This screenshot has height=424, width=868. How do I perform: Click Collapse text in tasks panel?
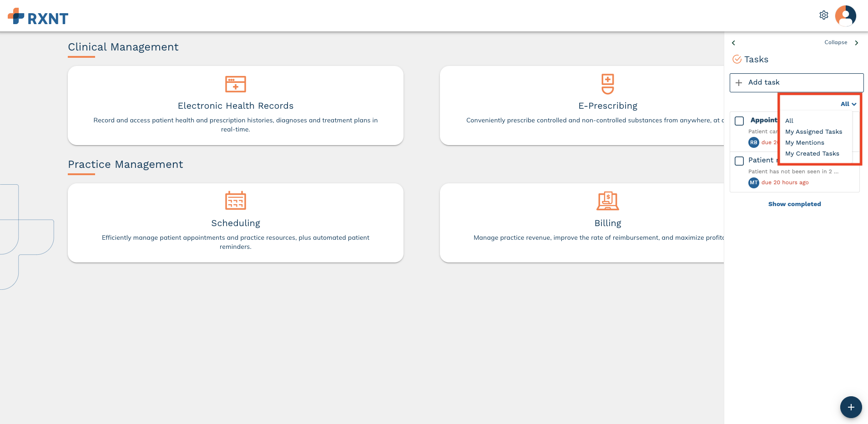836,42
